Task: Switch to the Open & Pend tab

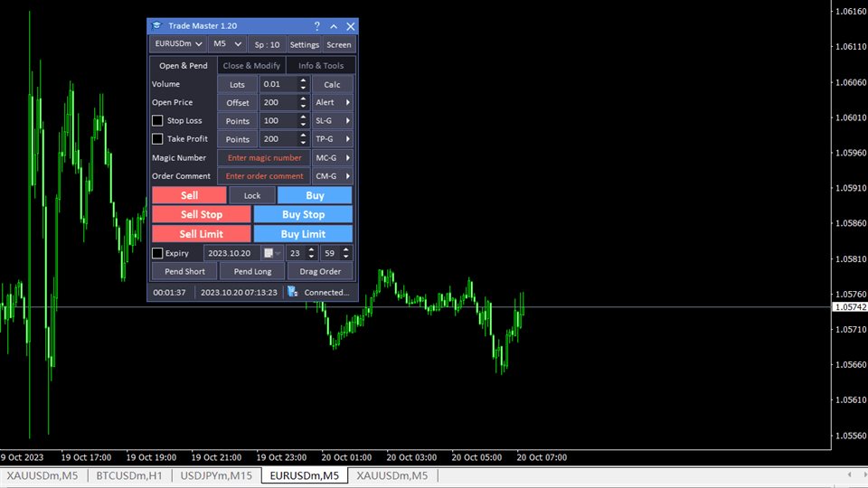Action: click(184, 65)
